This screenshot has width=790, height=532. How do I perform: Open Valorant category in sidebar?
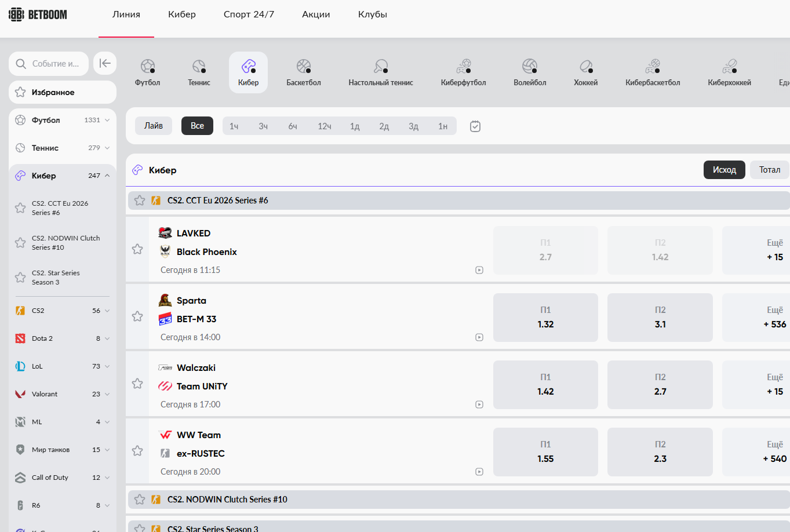click(x=63, y=394)
